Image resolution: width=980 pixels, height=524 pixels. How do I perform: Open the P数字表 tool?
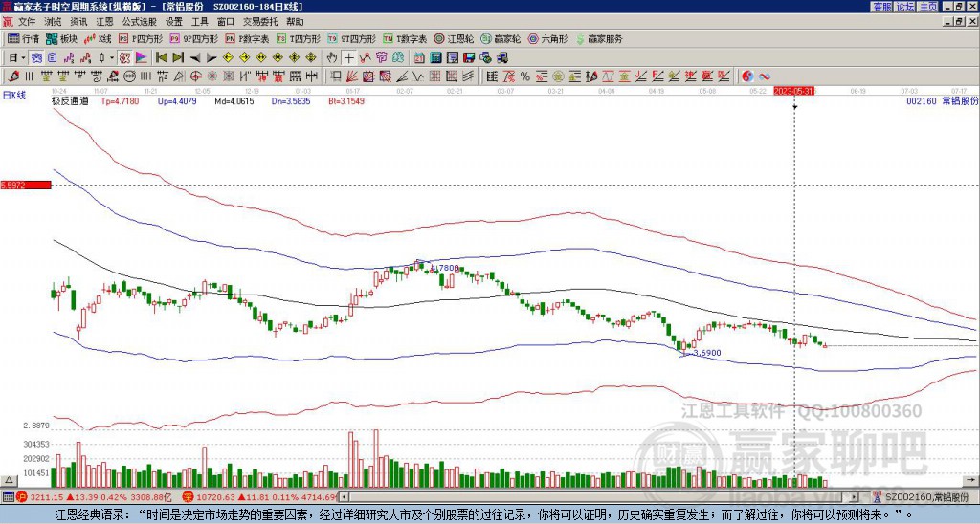(248, 38)
